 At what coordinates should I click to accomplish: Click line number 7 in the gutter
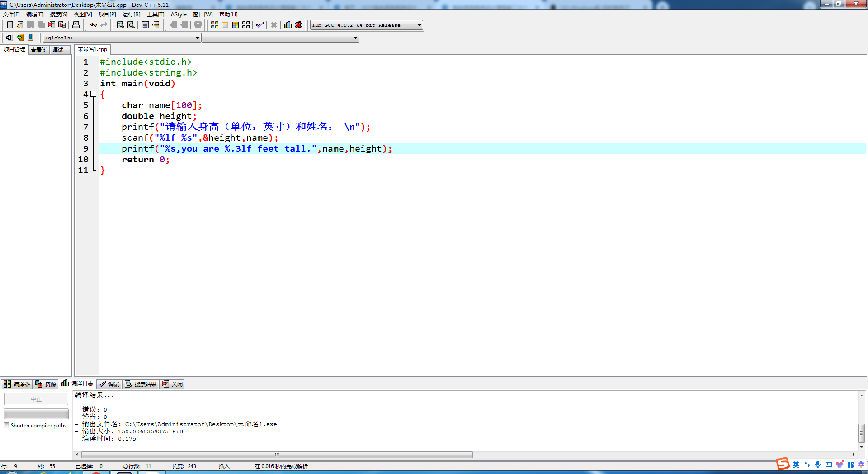point(86,127)
